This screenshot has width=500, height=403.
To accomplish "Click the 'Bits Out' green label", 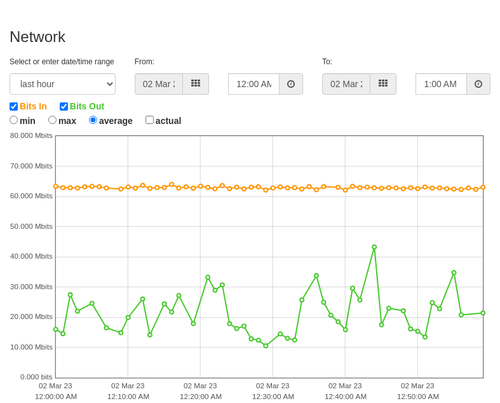I will click(87, 106).
